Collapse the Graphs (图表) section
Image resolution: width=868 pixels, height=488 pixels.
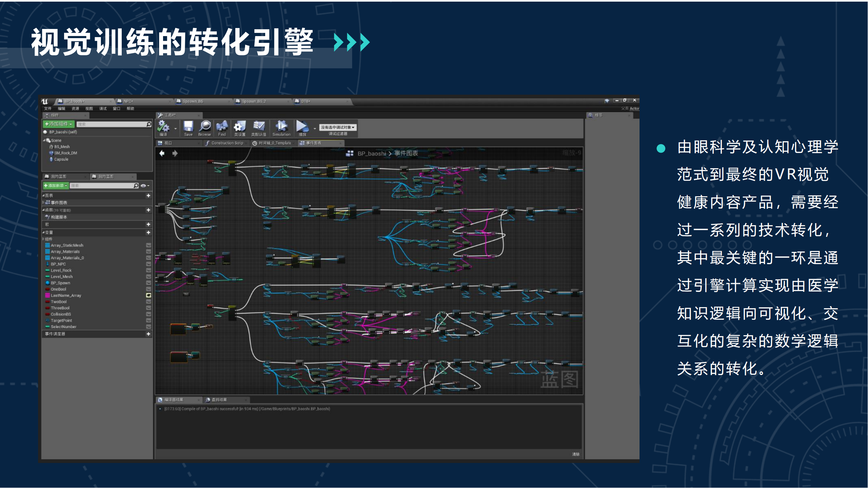(x=44, y=195)
